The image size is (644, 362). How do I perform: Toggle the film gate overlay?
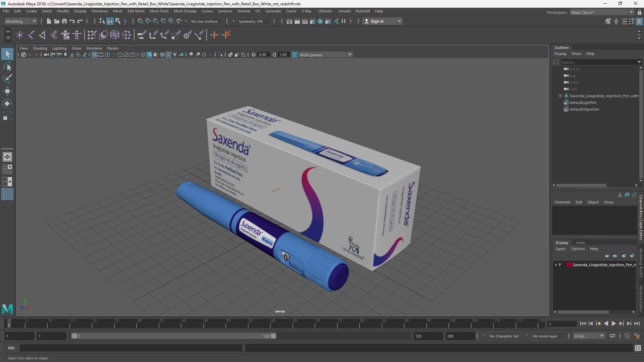tap(101, 55)
